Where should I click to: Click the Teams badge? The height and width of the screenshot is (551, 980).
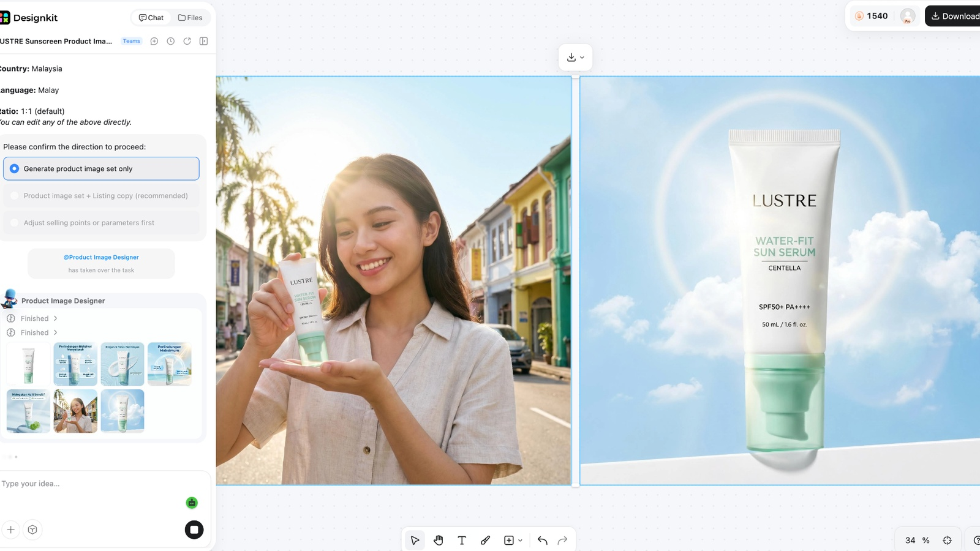(132, 41)
